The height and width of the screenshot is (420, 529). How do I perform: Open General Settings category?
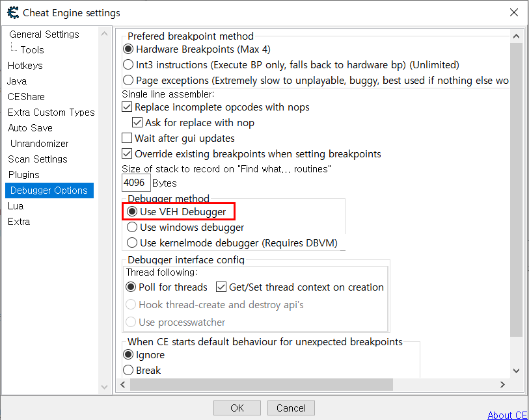(x=44, y=34)
